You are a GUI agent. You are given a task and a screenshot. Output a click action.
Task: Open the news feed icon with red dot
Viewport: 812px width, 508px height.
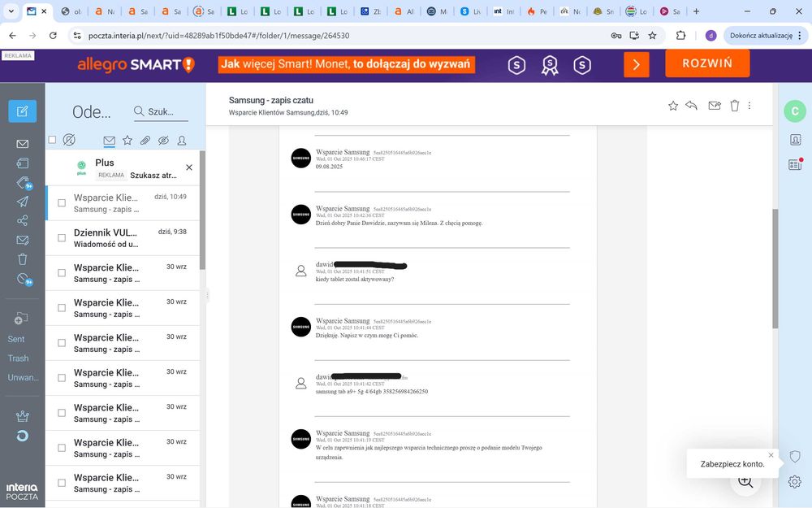(x=796, y=164)
